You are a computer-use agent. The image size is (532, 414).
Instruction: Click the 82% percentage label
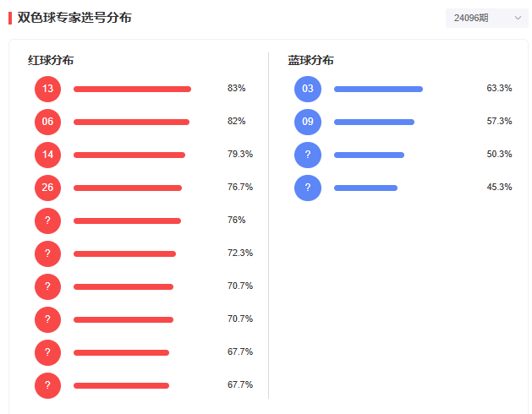tap(237, 121)
